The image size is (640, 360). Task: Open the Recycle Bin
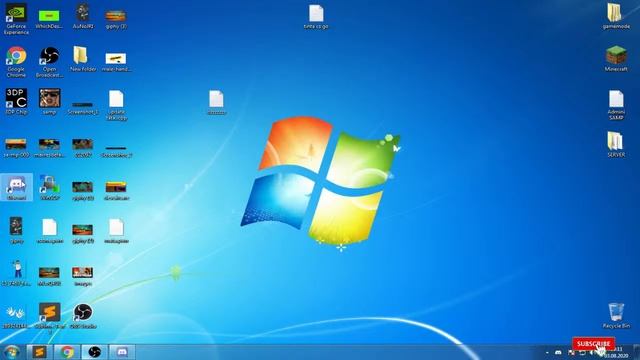pyautogui.click(x=616, y=316)
